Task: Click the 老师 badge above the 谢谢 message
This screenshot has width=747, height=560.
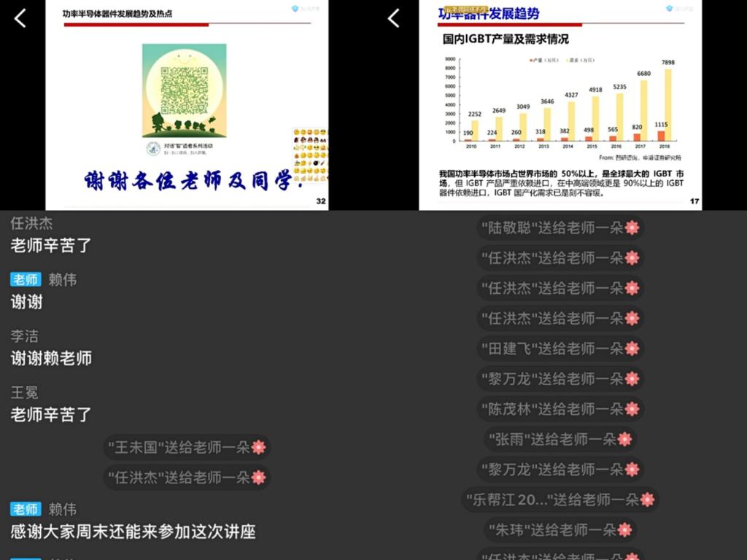Action: click(26, 279)
